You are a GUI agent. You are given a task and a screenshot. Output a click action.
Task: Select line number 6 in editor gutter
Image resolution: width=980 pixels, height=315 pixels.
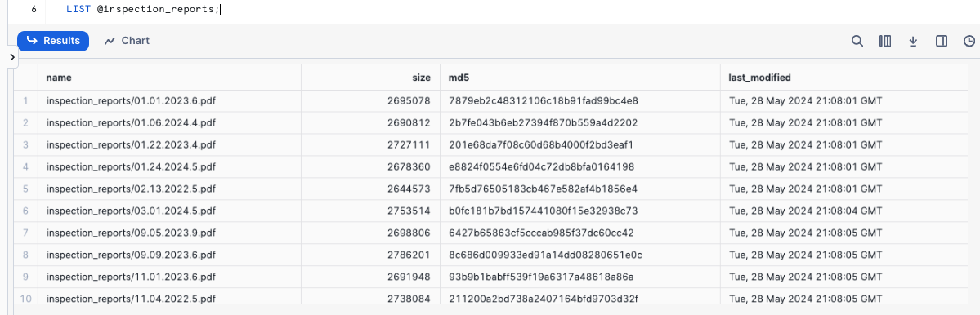(34, 10)
